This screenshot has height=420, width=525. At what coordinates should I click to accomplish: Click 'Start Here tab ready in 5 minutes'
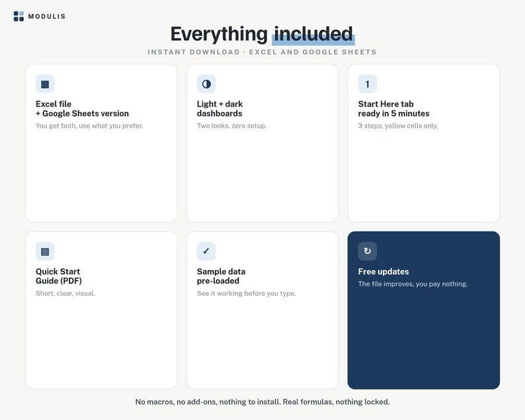pyautogui.click(x=394, y=108)
